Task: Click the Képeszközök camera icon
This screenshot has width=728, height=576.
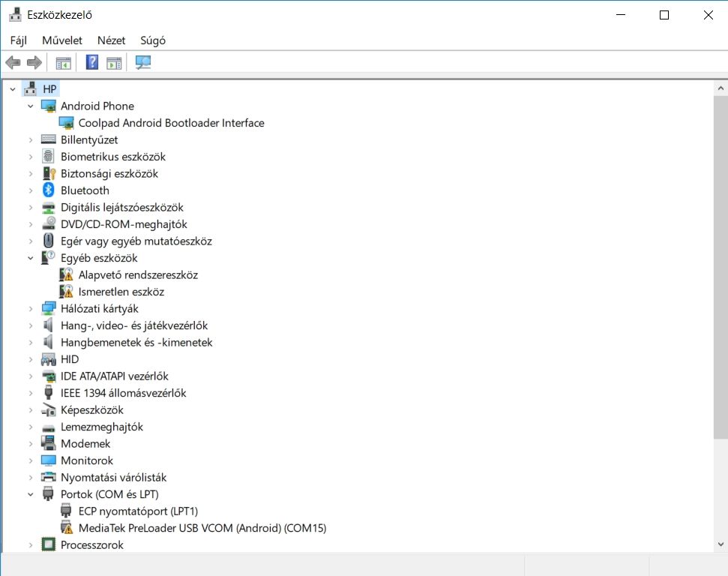Action: (49, 409)
